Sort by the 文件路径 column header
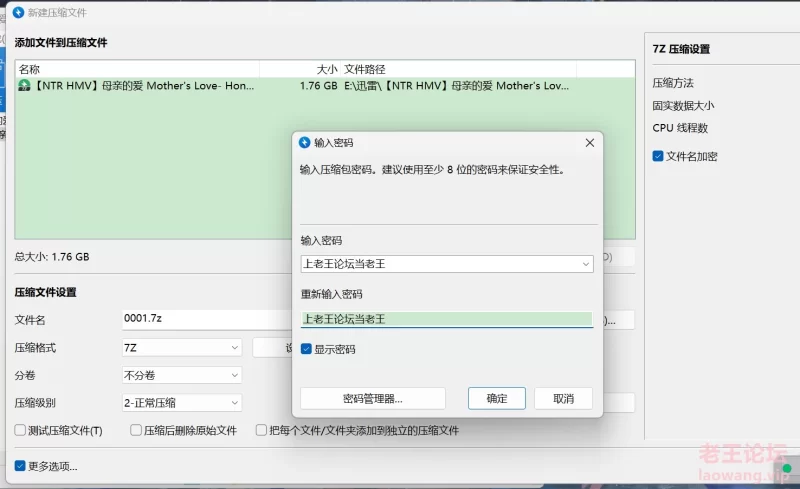Image resolution: width=800 pixels, height=489 pixels. point(458,69)
